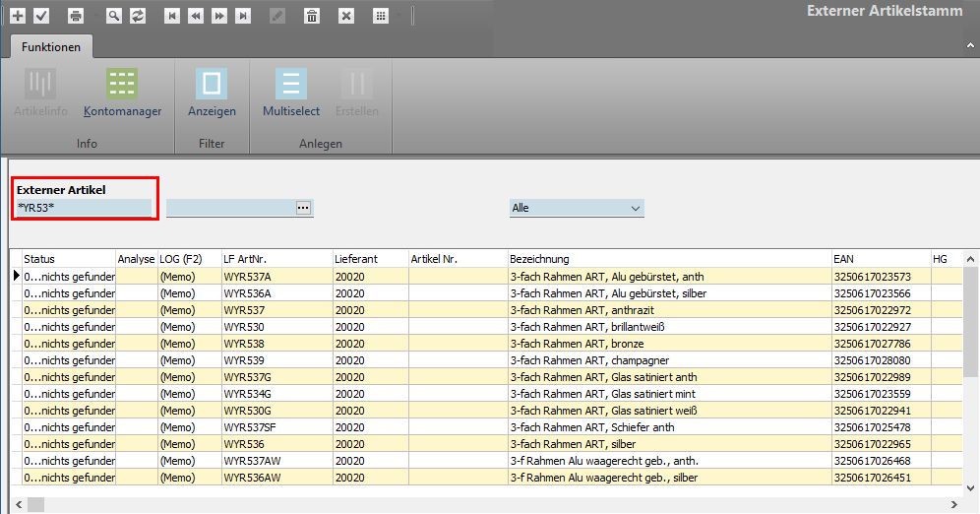Click the Anzeigen filter button
Screen dimensions: 980x514
(212, 94)
